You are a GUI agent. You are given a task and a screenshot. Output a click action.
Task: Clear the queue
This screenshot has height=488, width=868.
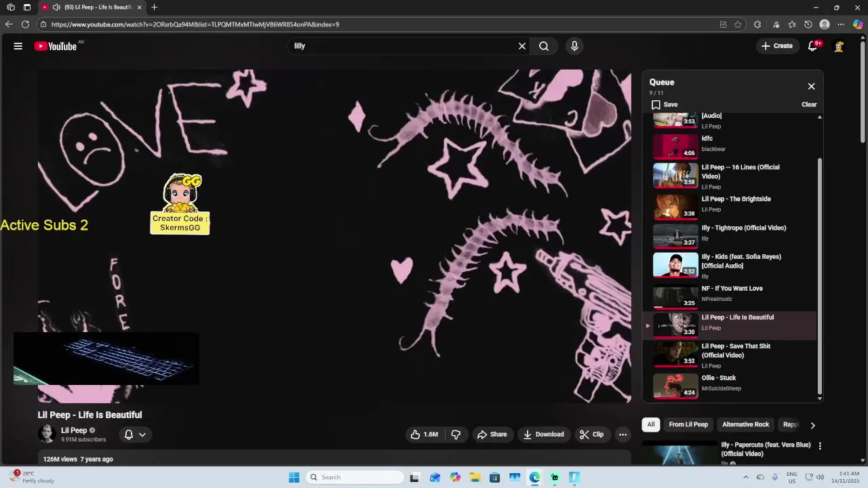tap(809, 104)
